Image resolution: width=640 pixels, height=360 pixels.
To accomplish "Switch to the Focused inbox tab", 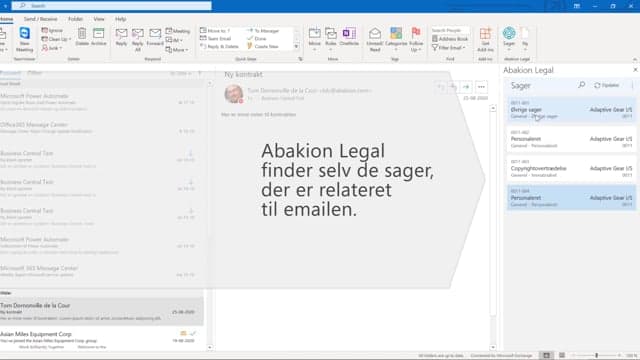I will (10, 73).
